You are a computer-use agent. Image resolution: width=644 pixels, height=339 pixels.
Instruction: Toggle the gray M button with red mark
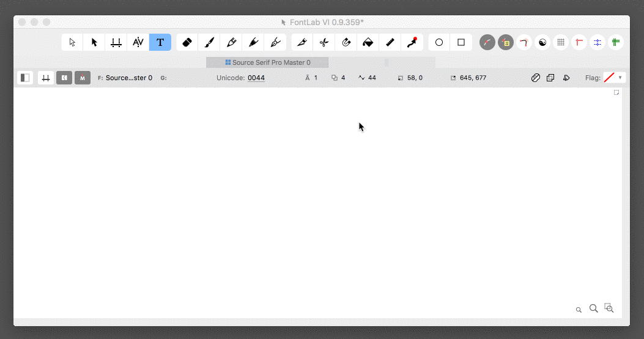[x=83, y=78]
